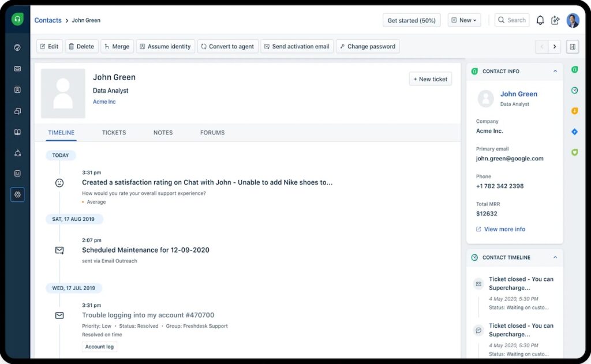Open the Companies icon in the sidebar
The image size is (591, 364).
pos(17,111)
